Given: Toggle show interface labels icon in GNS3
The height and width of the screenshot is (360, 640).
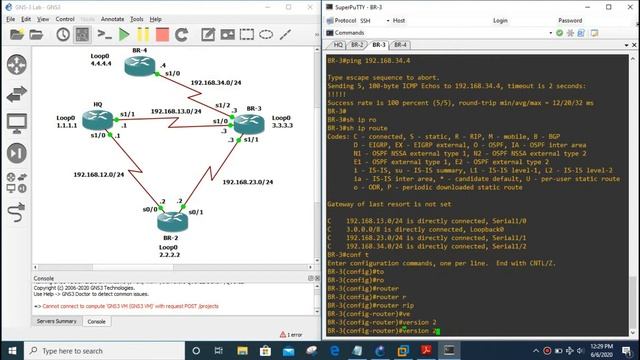Looking at the screenshot, I should click(82, 35).
